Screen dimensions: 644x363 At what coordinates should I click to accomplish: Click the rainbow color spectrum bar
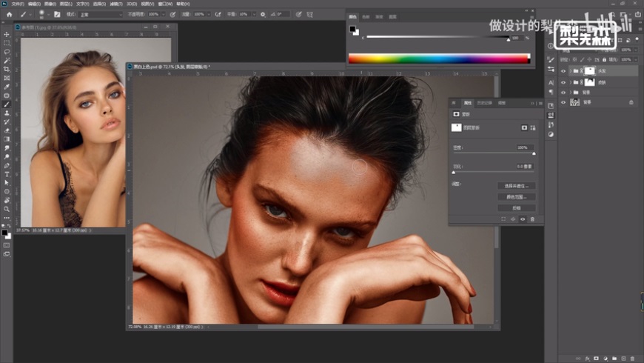pos(440,59)
